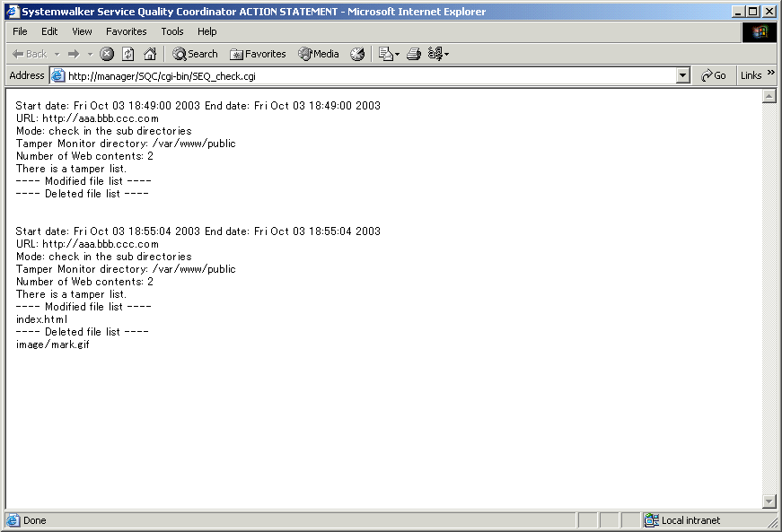The image size is (782, 532).
Task: Open the Favorites pane from toolbar
Action: click(258, 54)
